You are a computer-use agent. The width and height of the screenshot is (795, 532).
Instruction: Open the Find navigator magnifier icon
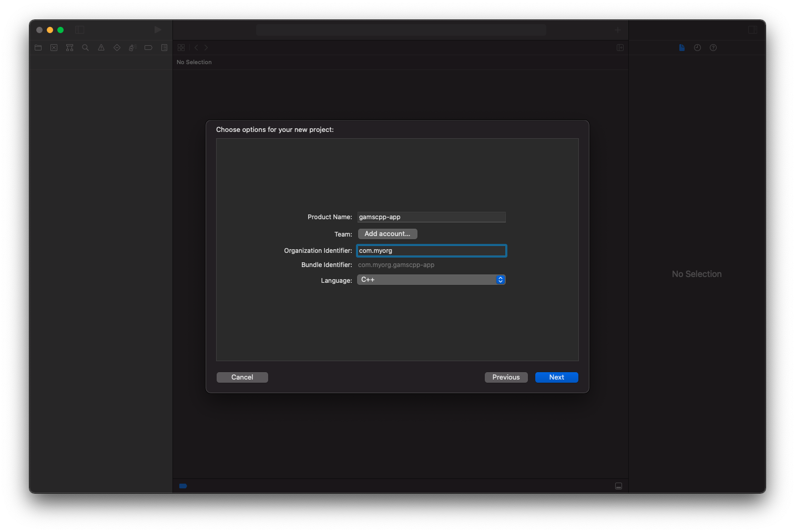(x=85, y=48)
